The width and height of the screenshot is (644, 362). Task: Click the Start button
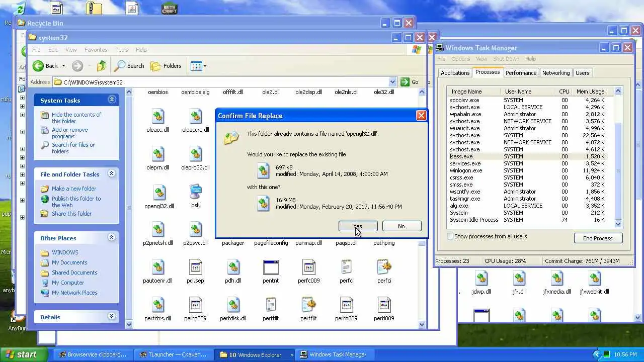point(24,354)
